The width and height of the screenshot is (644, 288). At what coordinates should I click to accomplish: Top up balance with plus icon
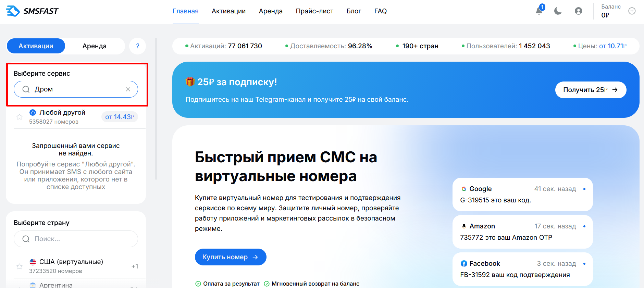[x=632, y=11]
